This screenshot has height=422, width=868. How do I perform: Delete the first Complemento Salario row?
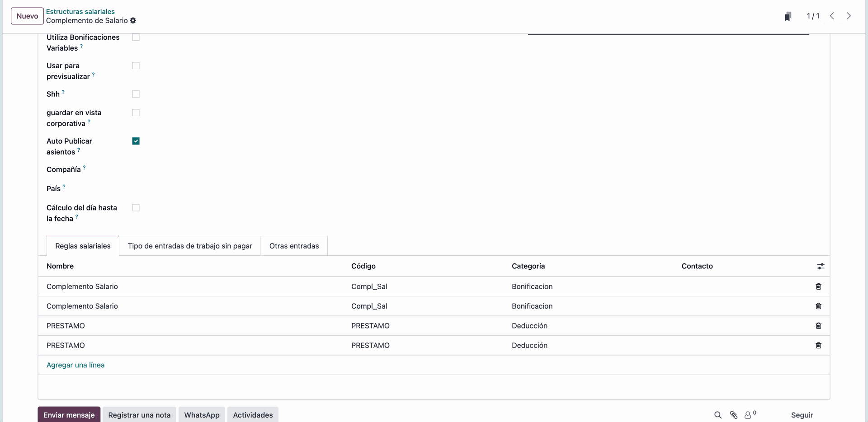(818, 286)
